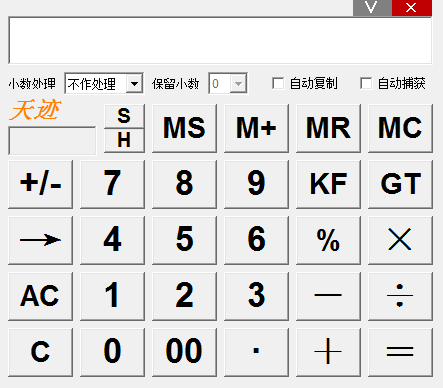Click the MS memory store button
Image resolution: width=443 pixels, height=388 pixels.
tap(184, 128)
